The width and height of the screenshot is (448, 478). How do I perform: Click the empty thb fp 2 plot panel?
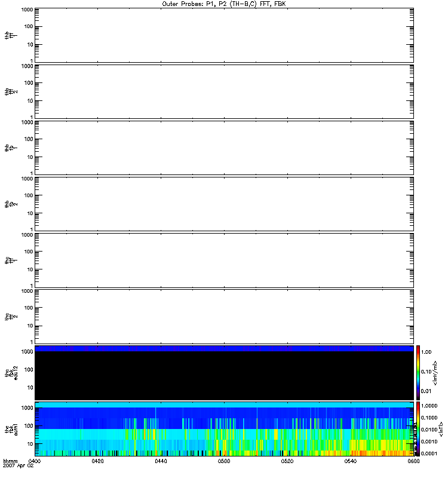pyautogui.click(x=224, y=204)
